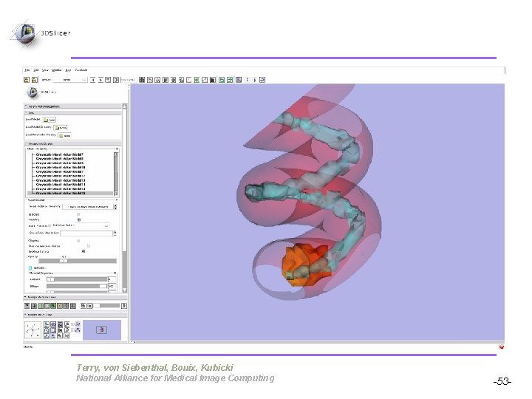The width and height of the screenshot is (532, 399).
Task: Collapse the Manipulate Slice Views section
Action: click(75, 297)
